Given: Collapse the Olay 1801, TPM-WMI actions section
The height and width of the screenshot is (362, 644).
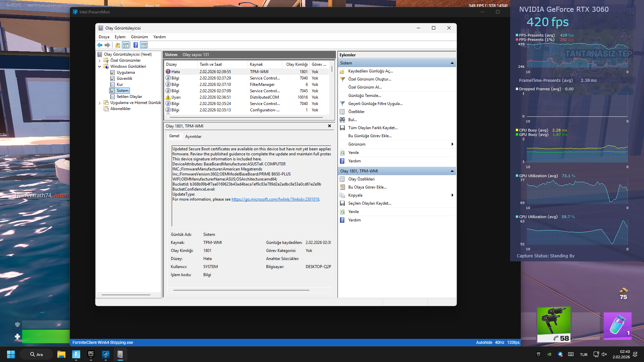Looking at the screenshot, I should point(452,171).
